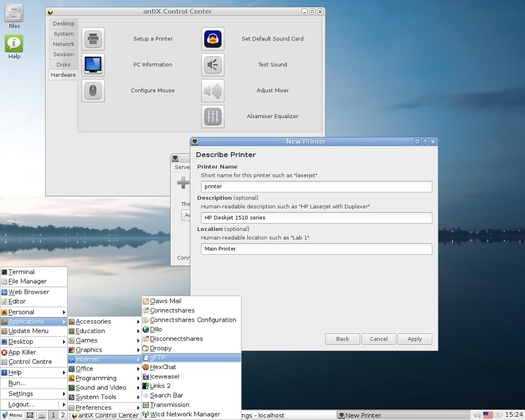Open Adjust Mixer volume icon

pos(213,91)
